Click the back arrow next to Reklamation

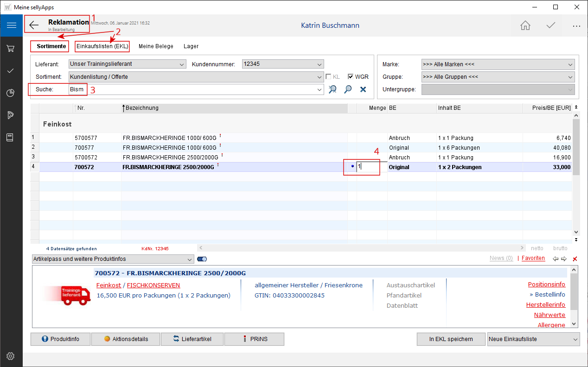pyautogui.click(x=34, y=25)
